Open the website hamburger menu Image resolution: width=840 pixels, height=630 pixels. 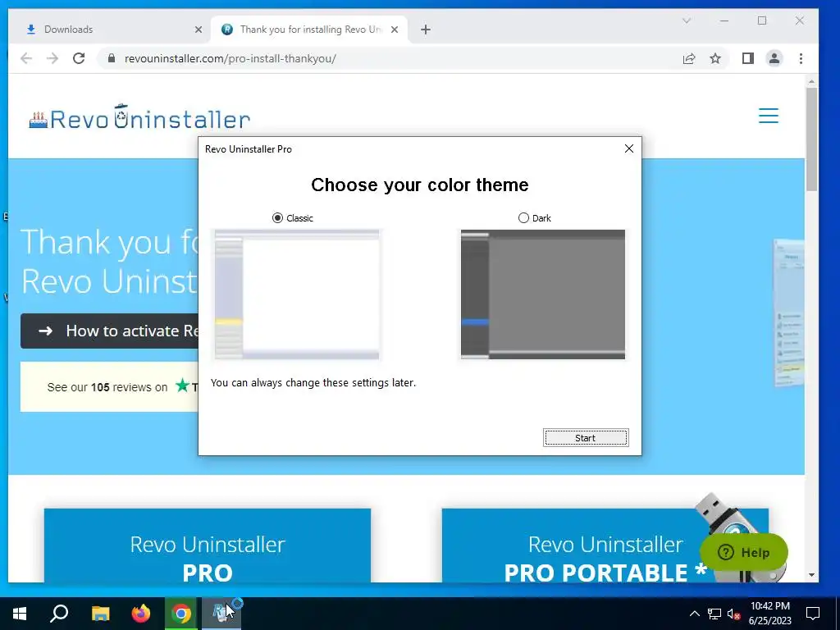pos(768,116)
